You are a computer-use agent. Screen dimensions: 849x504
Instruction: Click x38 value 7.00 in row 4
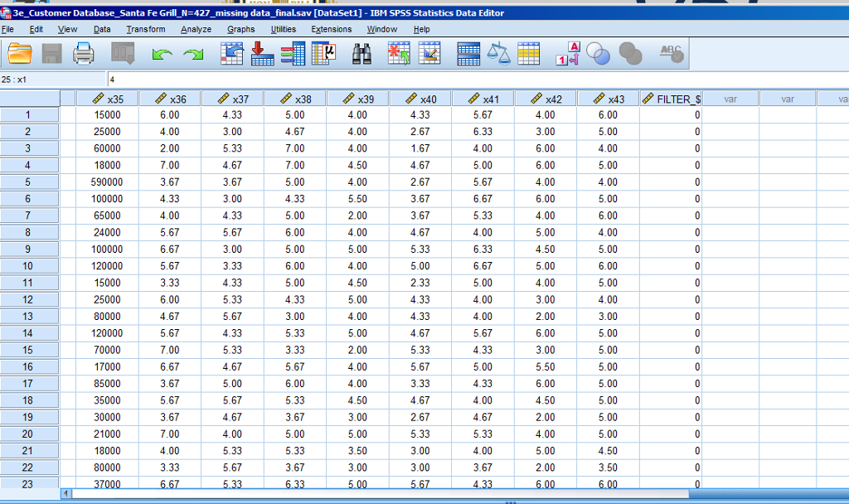click(295, 165)
